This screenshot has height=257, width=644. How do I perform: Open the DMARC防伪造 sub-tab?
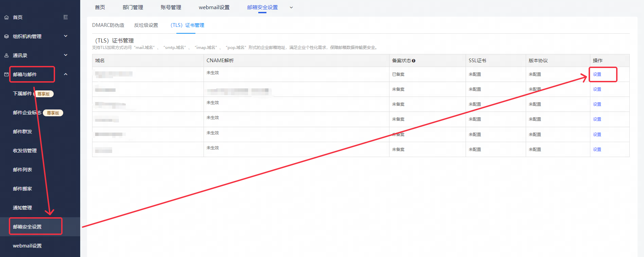click(x=108, y=25)
